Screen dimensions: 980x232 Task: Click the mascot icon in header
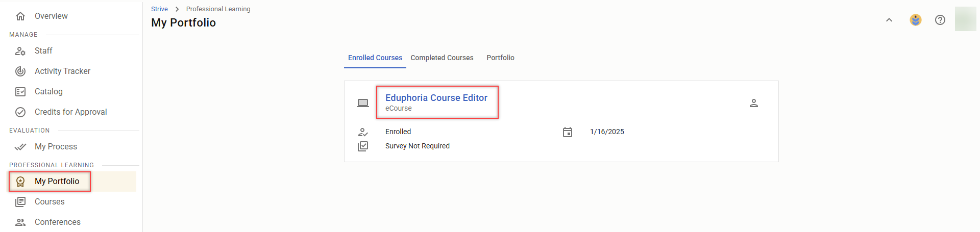pos(916,20)
